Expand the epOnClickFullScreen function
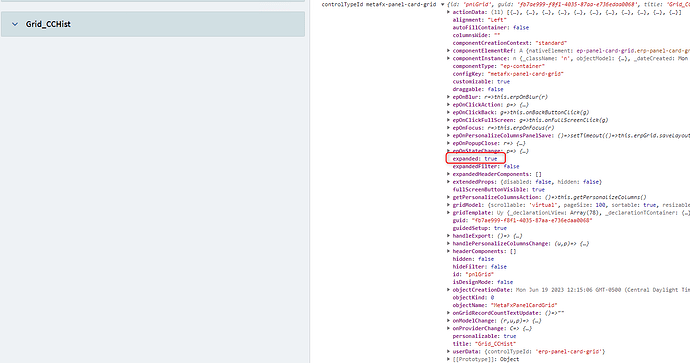The image size is (690, 363). click(448, 120)
